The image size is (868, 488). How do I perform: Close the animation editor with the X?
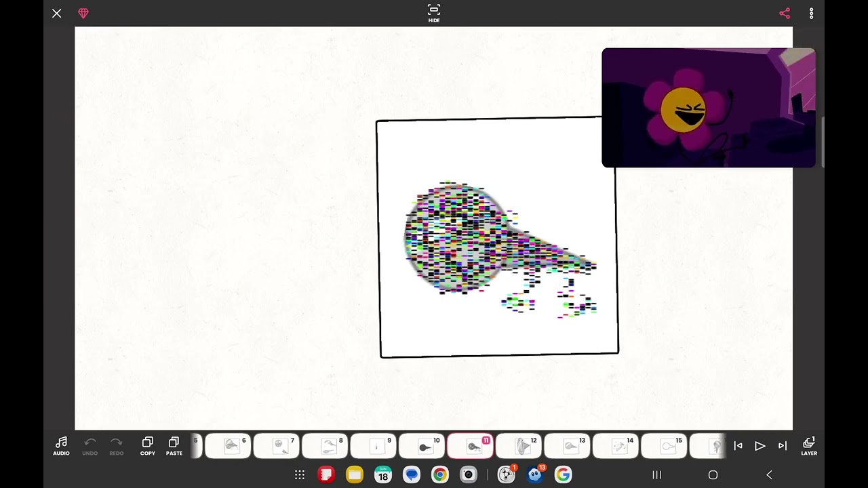(57, 14)
